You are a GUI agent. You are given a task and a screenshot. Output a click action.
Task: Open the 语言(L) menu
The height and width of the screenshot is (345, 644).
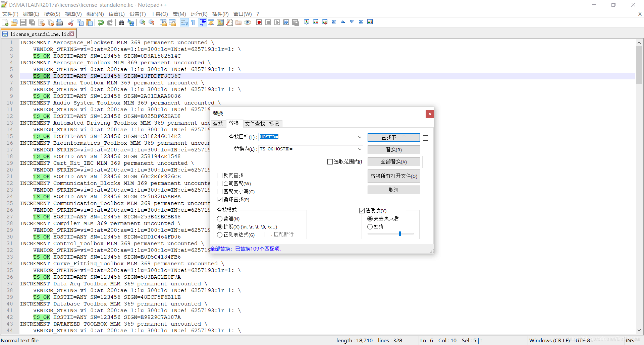116,14
